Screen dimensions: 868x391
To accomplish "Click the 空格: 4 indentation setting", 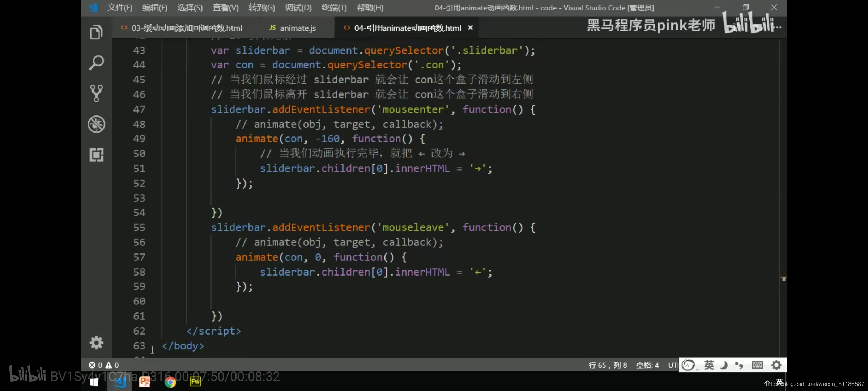I will coord(647,365).
